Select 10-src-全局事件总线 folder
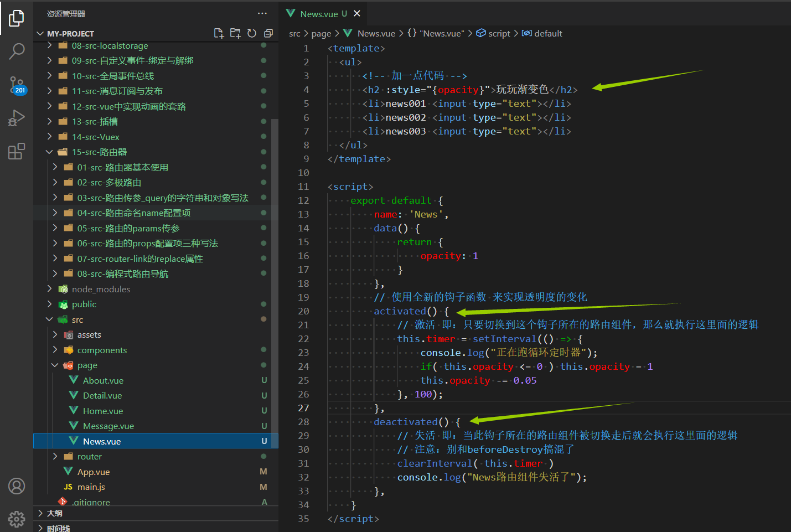 point(113,76)
